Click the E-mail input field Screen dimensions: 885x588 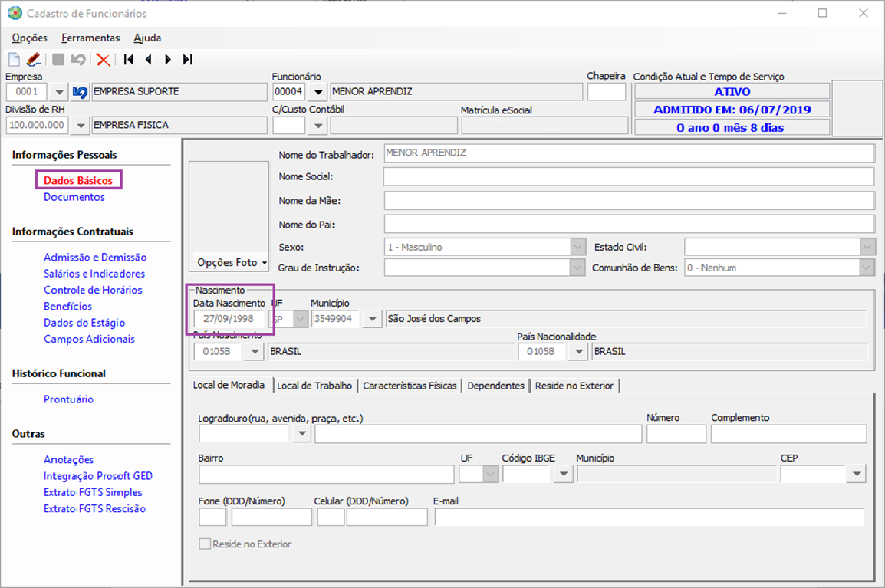coord(649,517)
